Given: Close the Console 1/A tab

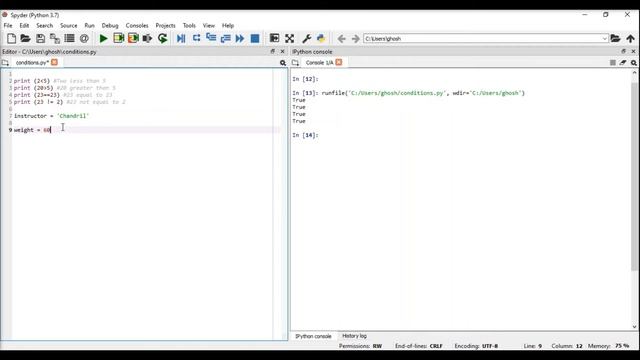Looking at the screenshot, I should pyautogui.click(x=339, y=62).
